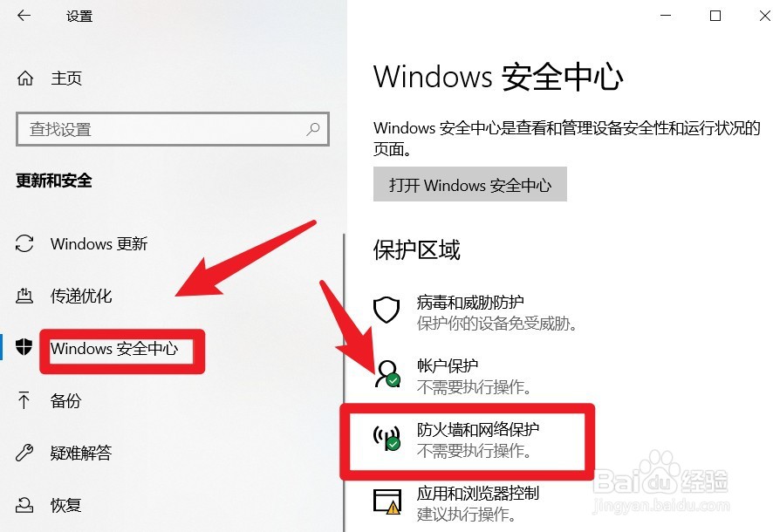Click the Windows 安全中心 shield icon in sidebar
773x532 pixels.
pos(24,347)
